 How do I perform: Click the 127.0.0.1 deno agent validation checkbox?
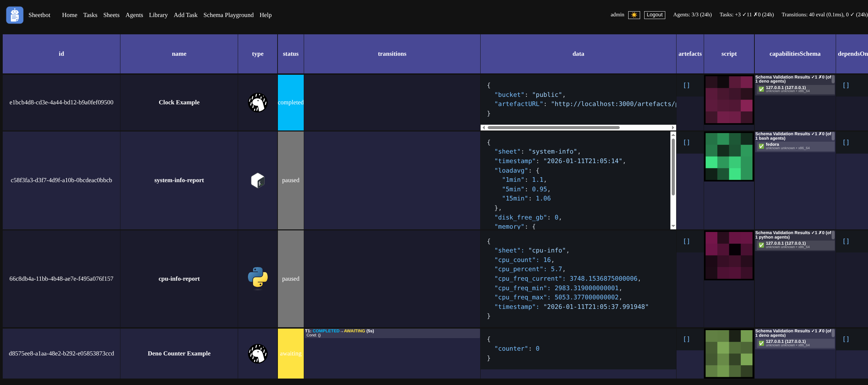tap(762, 89)
